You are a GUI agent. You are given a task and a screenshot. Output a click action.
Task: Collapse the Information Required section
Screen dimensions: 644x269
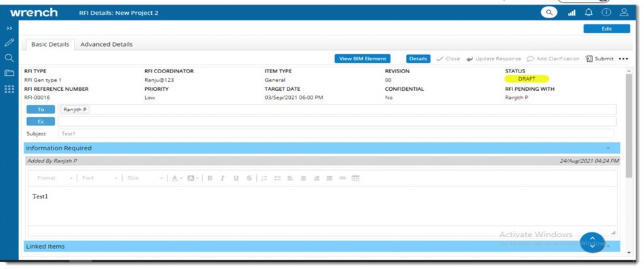coord(608,148)
